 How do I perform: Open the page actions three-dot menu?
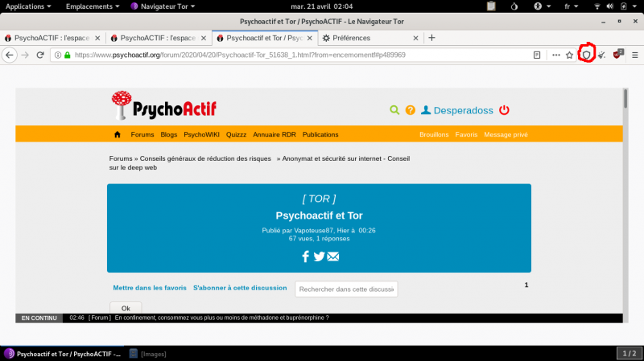pos(555,55)
